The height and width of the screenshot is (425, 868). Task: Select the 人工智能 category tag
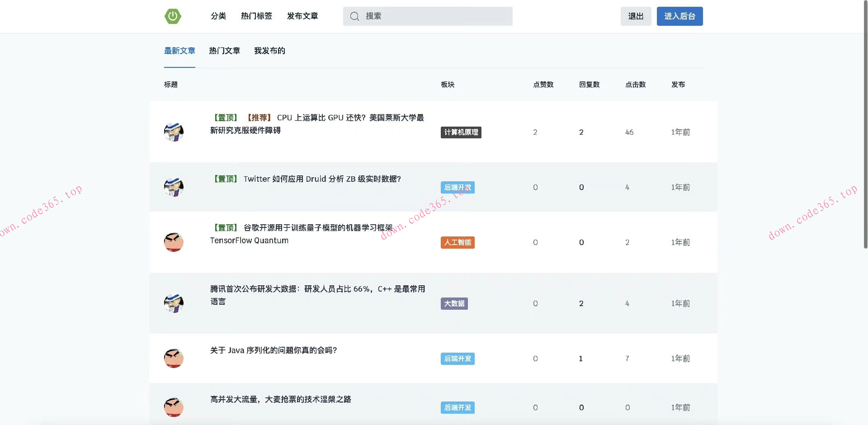tap(457, 242)
